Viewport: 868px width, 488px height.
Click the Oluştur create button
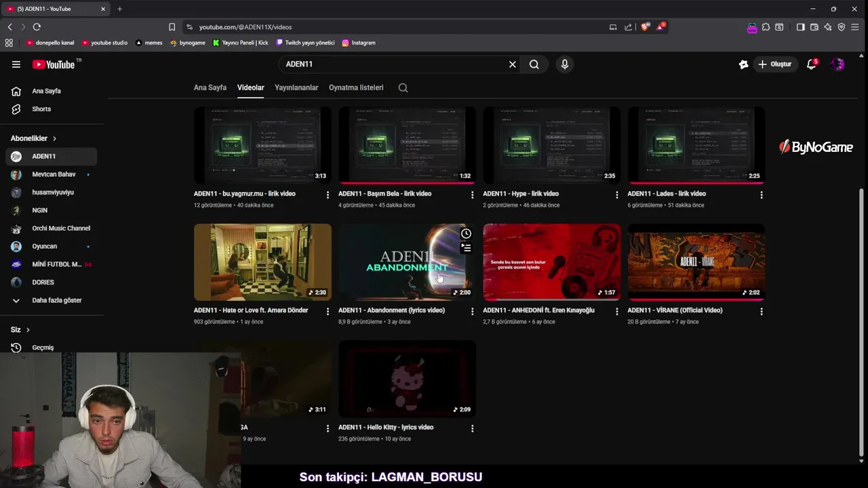click(775, 64)
